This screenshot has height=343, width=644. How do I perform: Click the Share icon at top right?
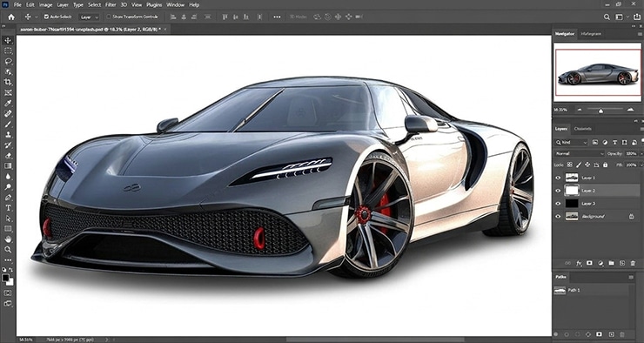click(x=637, y=17)
